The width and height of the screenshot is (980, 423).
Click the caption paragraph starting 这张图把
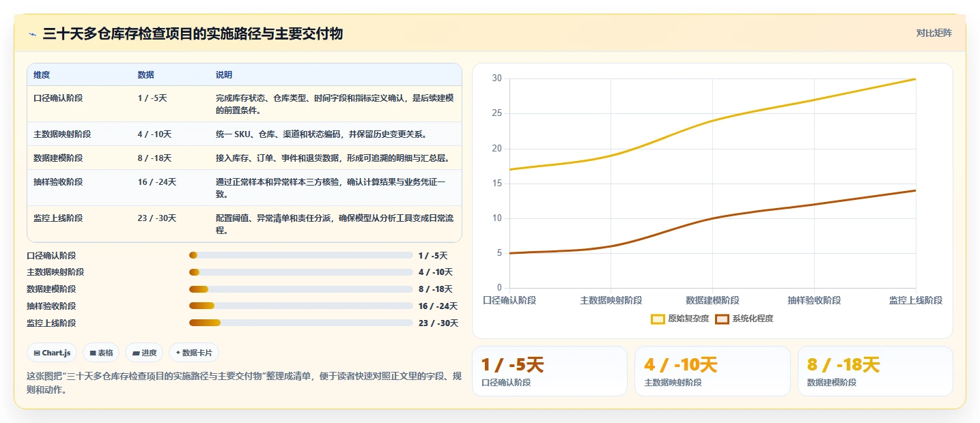244,383
